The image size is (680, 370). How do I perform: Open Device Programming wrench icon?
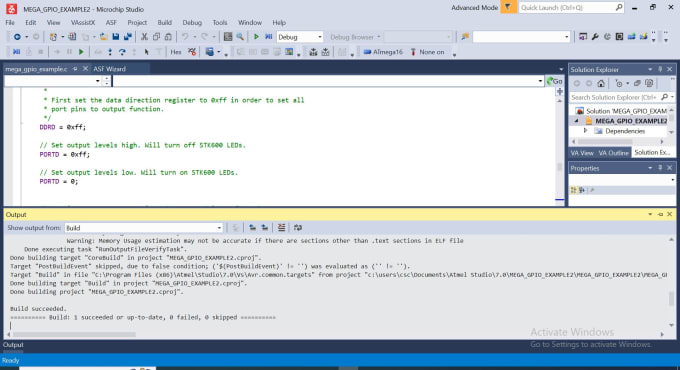[595, 37]
